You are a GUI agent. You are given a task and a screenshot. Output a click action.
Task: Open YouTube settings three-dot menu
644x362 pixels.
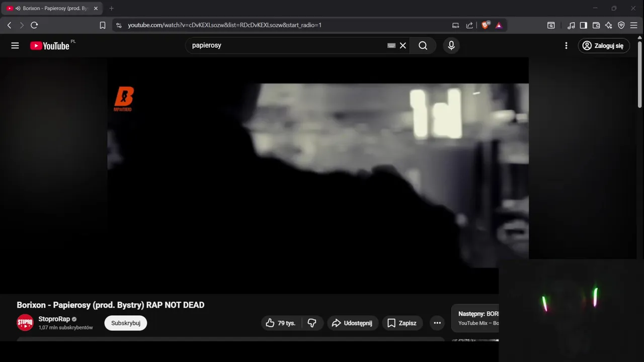coord(566,45)
